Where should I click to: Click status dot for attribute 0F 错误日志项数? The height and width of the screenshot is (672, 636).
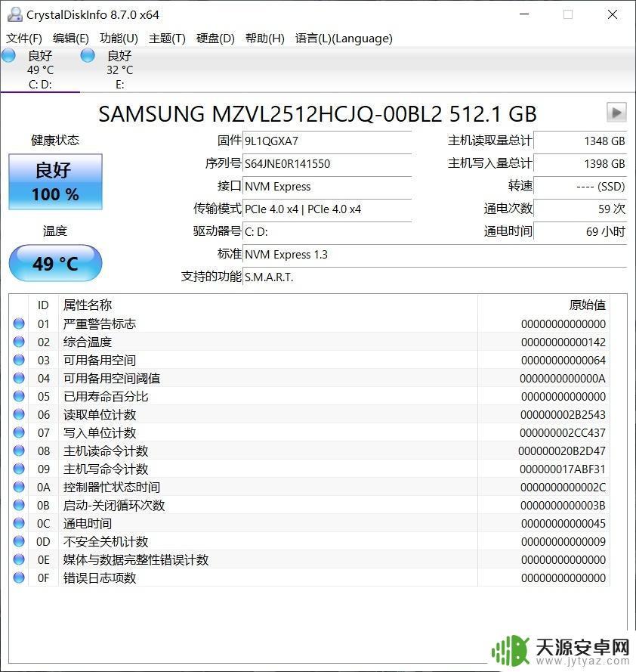pos(19,578)
